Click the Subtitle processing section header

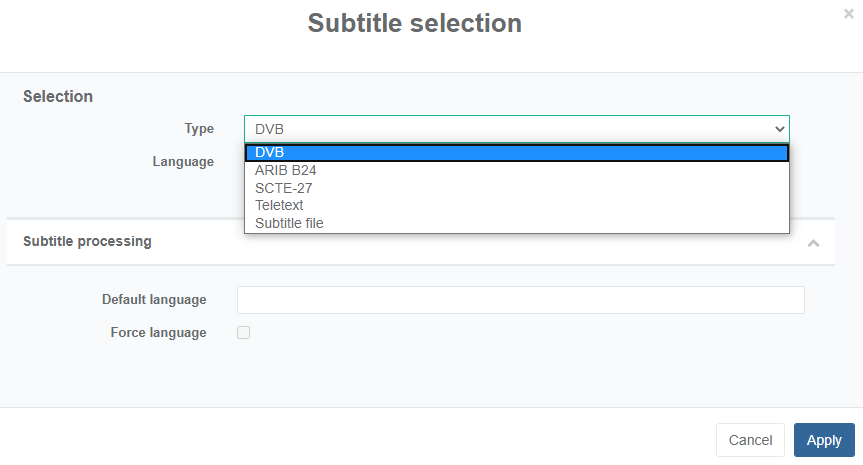click(x=88, y=241)
